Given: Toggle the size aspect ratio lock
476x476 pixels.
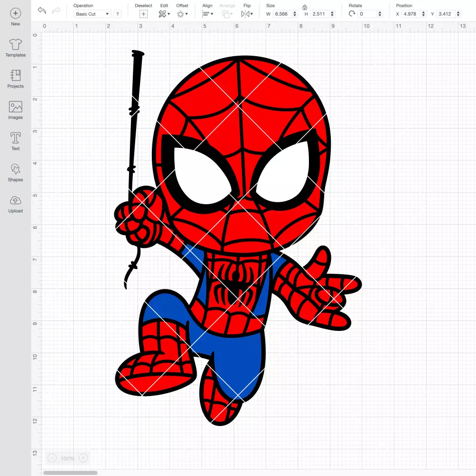Looking at the screenshot, I should point(305,7).
